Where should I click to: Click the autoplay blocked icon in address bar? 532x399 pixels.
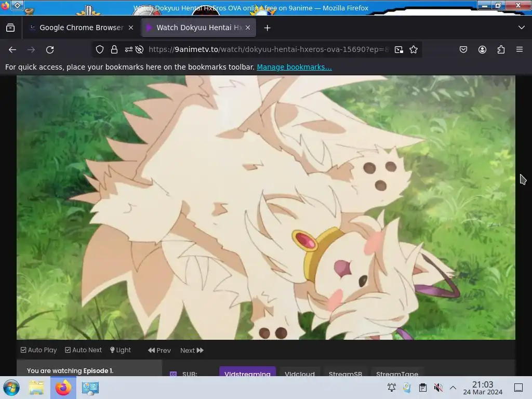coord(139,49)
